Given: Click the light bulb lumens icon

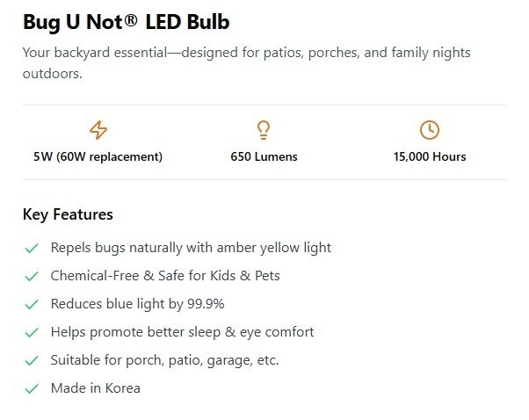Looking at the screenshot, I should point(263,130).
